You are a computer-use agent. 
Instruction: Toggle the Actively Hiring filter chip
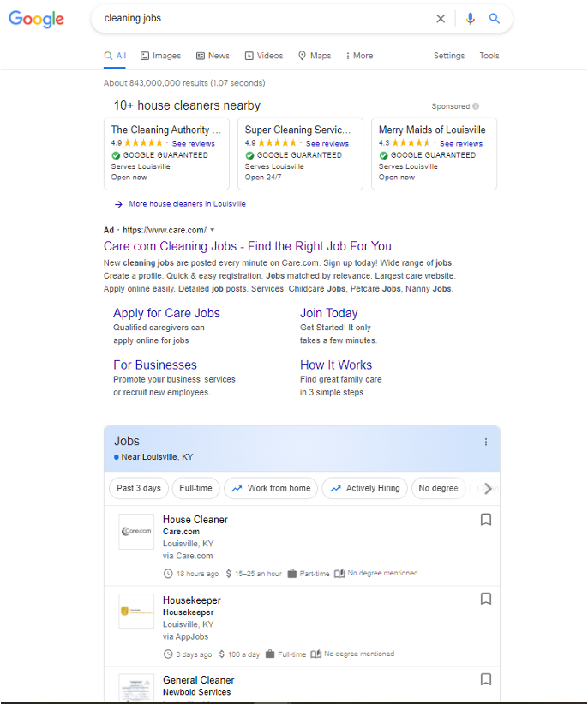pos(364,488)
